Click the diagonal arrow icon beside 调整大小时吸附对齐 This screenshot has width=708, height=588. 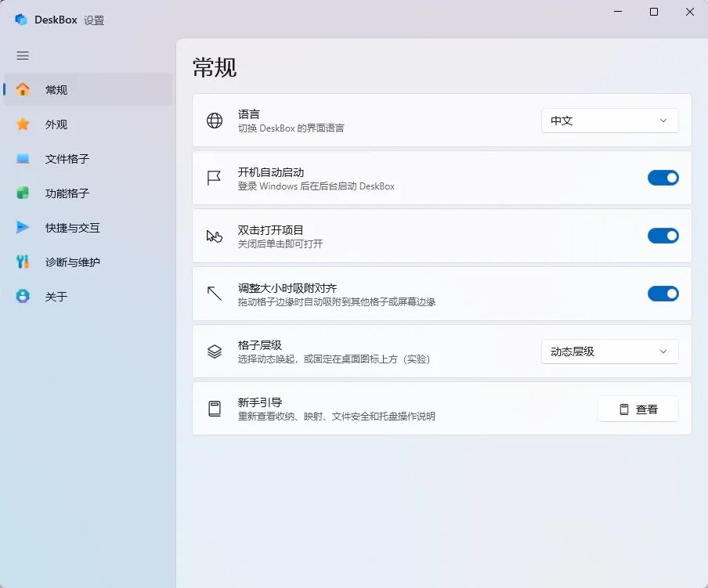215,294
